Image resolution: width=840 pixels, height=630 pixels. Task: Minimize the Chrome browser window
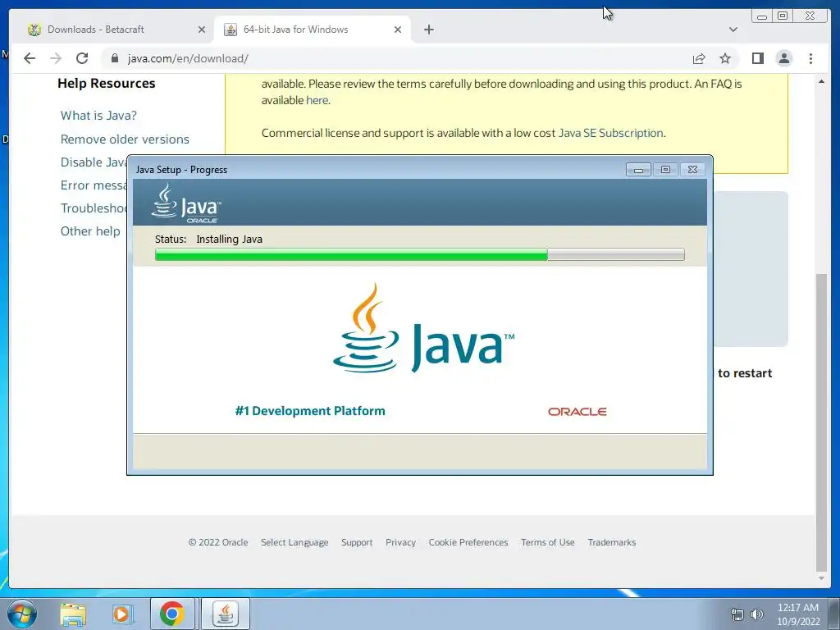pyautogui.click(x=762, y=16)
